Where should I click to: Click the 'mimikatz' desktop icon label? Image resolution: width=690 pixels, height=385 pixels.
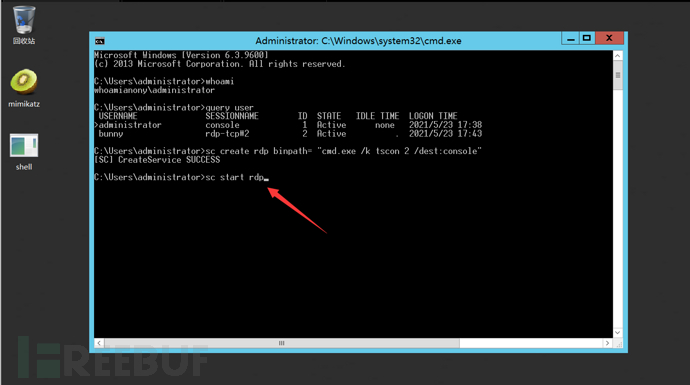(x=24, y=104)
